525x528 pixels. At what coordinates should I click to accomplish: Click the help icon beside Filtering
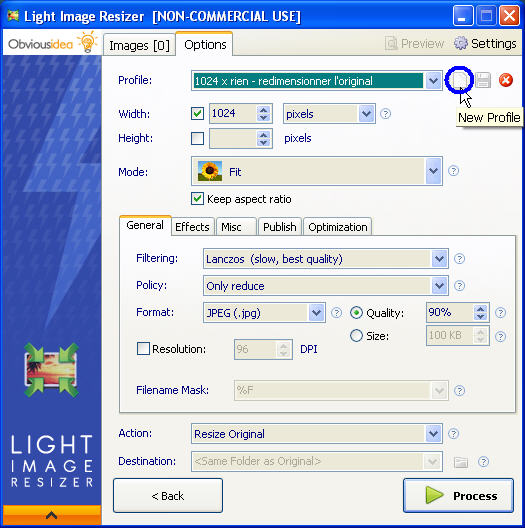pyautogui.click(x=459, y=259)
